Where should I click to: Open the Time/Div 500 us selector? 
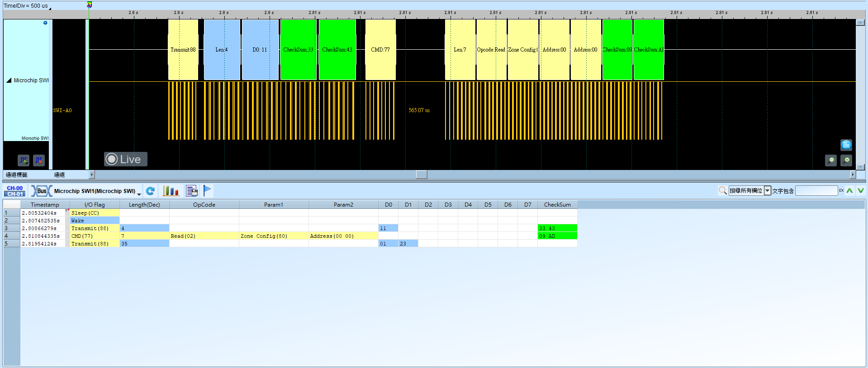click(27, 6)
